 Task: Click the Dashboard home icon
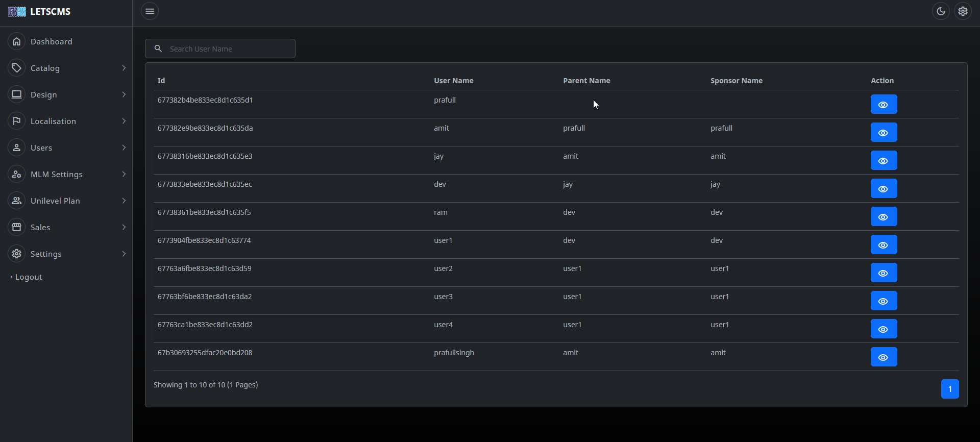click(x=17, y=41)
